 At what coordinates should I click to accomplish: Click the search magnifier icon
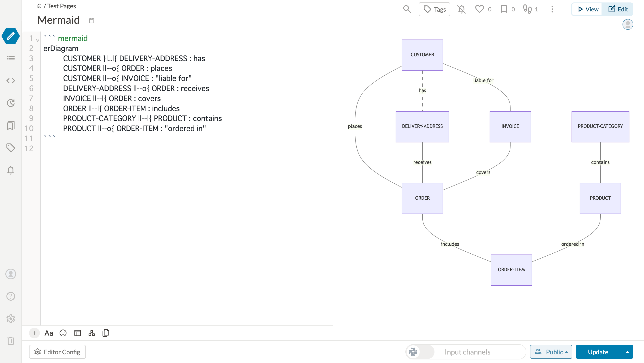tap(407, 9)
